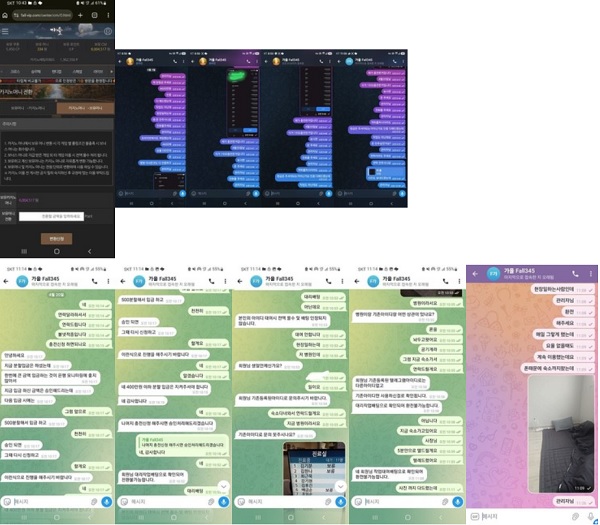Click the brown 변환신청 submit button
The image size is (600, 525).
click(56, 239)
